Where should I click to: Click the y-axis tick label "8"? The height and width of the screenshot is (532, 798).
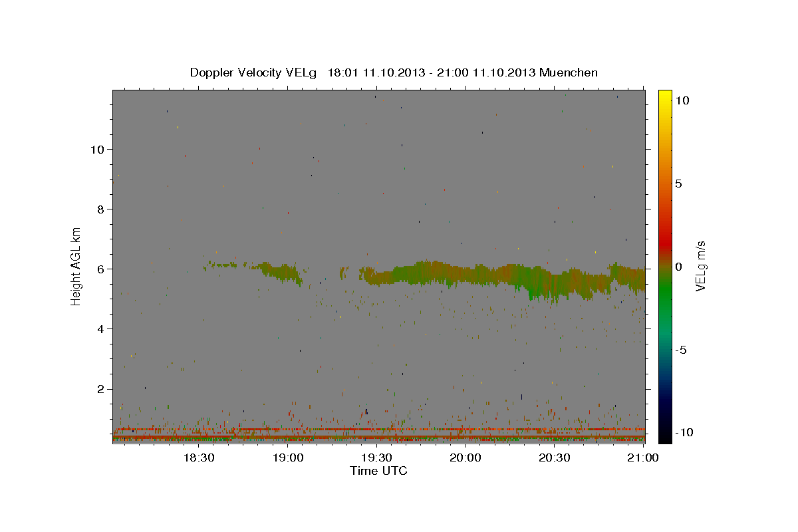point(100,209)
